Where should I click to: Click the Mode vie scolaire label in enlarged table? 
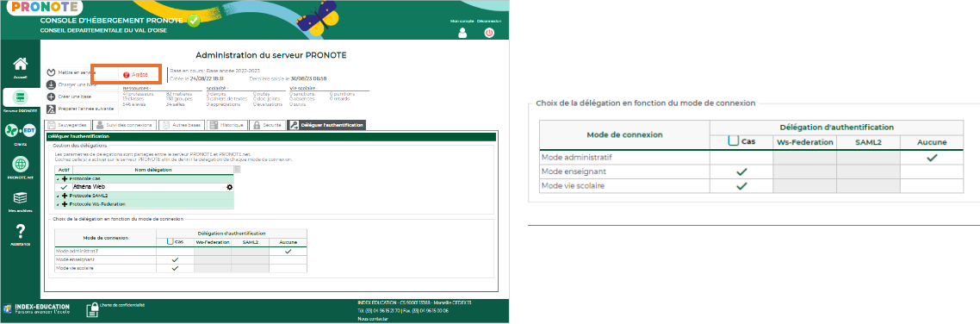pyautogui.click(x=573, y=186)
